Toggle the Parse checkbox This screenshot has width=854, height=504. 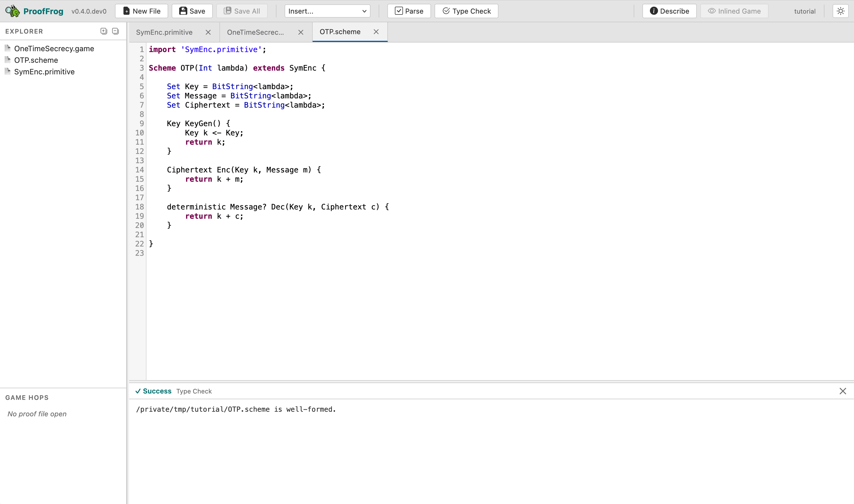click(399, 11)
